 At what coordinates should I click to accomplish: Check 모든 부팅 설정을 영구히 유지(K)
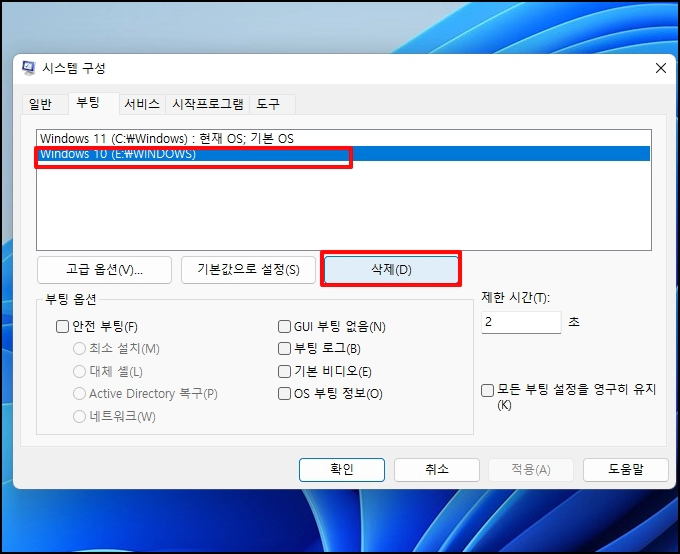point(487,390)
